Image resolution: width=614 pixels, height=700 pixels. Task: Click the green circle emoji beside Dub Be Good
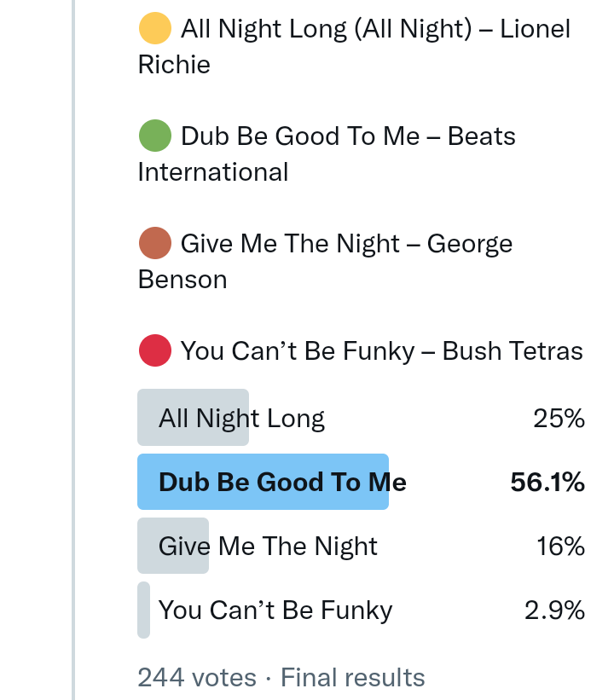click(154, 136)
